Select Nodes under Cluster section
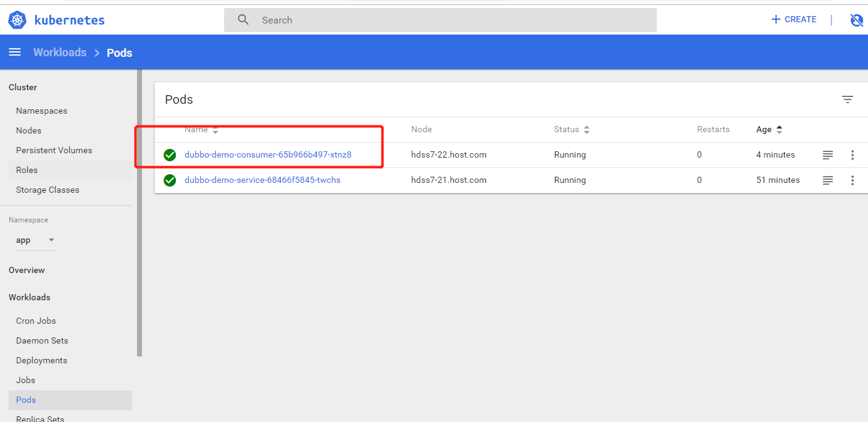Screen dimensions: 868x422 [x=28, y=130]
